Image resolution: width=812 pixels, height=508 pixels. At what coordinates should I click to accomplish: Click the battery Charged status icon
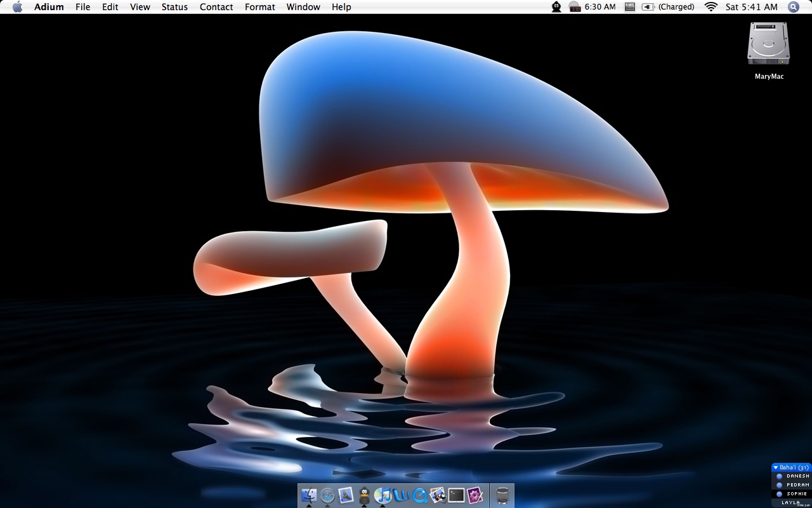click(x=668, y=7)
